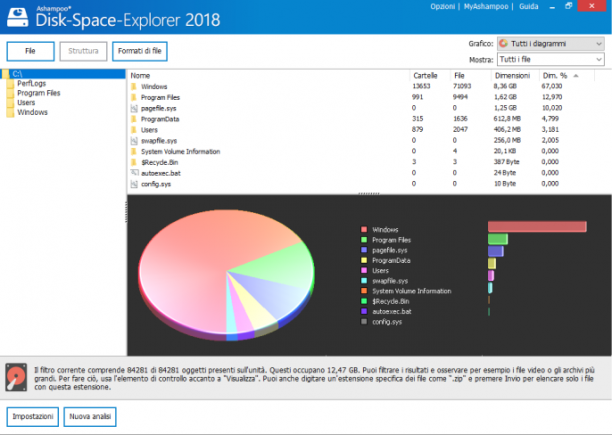Switch to the File tab

coord(30,51)
